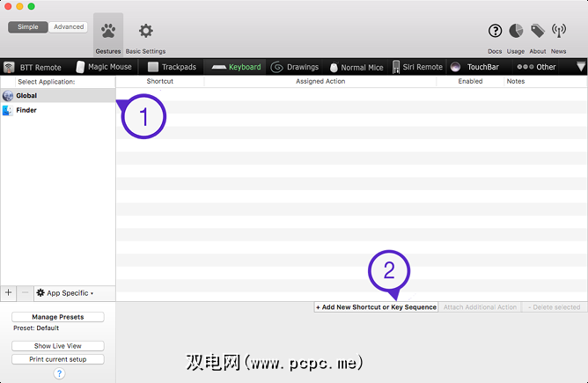The image size is (588, 383).
Task: Click Add New Shortcut or Key Sequence
Action: pyautogui.click(x=376, y=307)
